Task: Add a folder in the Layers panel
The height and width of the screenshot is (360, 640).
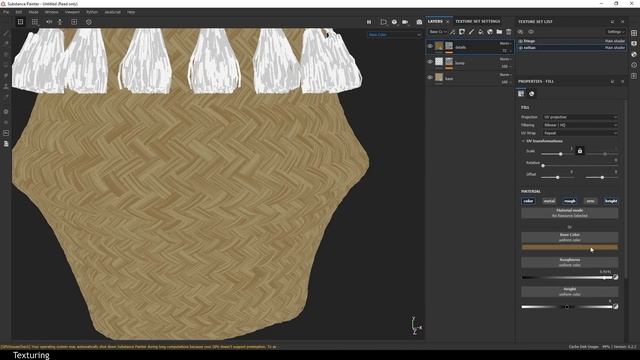Action: pyautogui.click(x=499, y=32)
